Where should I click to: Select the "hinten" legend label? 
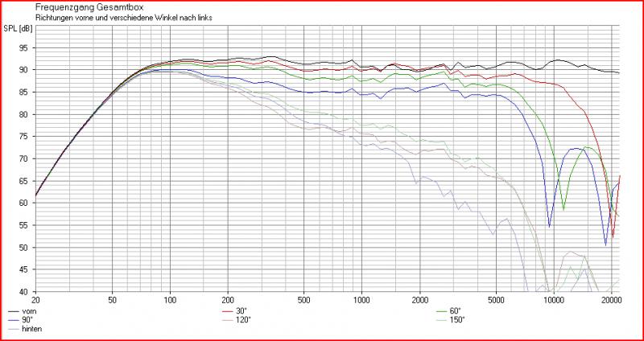click(31, 329)
